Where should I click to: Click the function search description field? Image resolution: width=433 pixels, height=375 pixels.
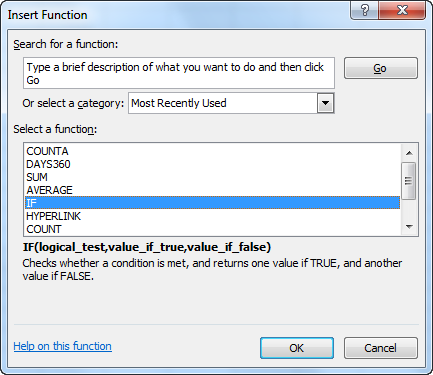[179, 73]
